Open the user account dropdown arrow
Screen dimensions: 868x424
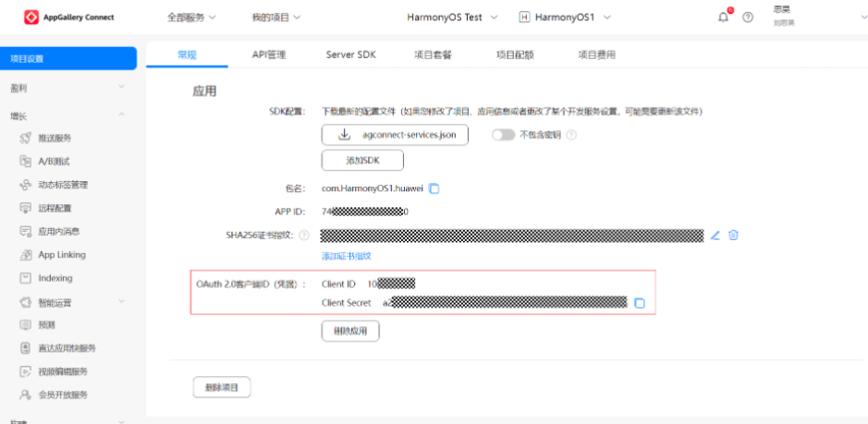point(863,18)
